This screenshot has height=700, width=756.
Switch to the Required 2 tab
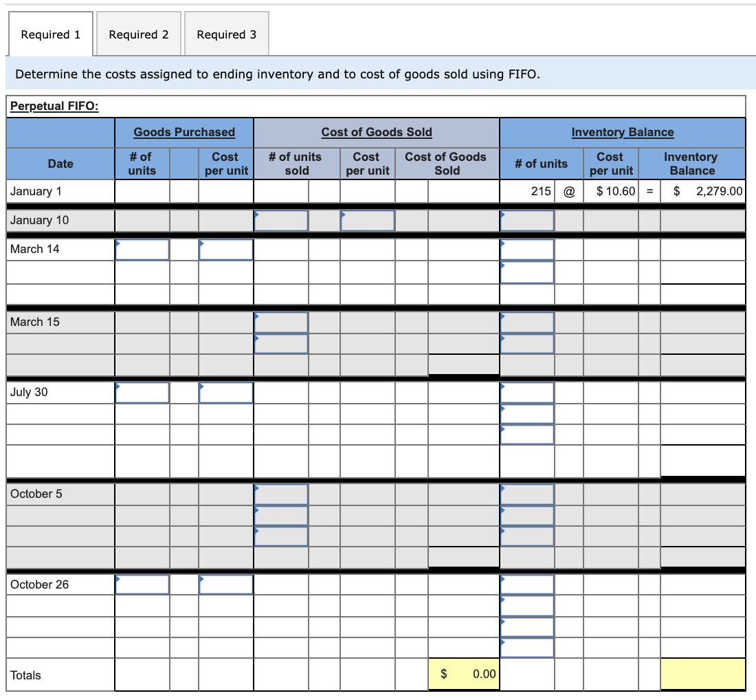[x=138, y=33]
